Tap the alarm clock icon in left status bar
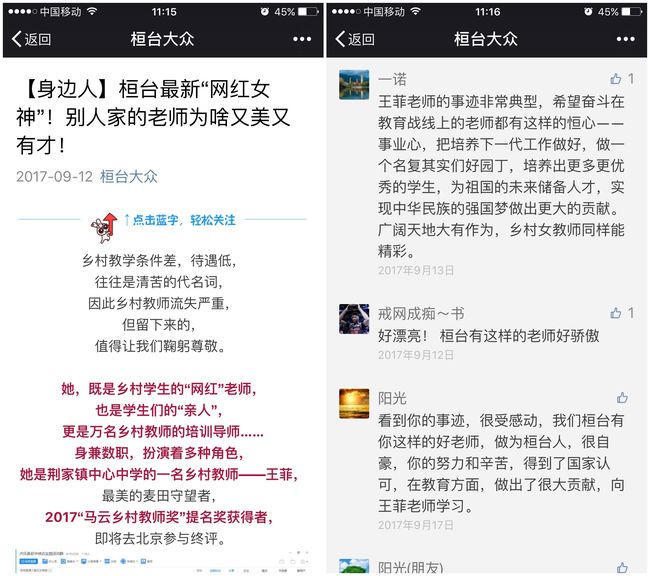This screenshot has width=650, height=576. coord(264,12)
